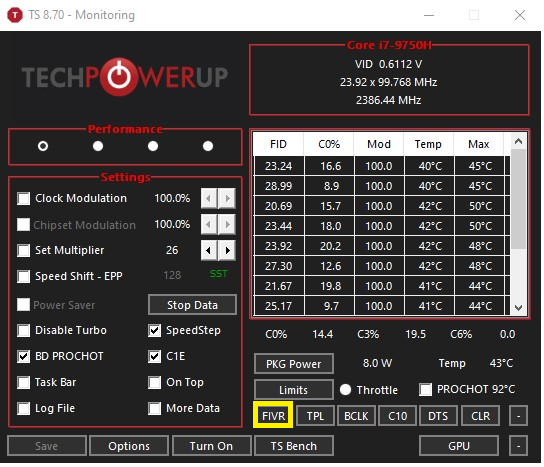Click the Mod column header
This screenshot has height=467, width=544.
(379, 144)
